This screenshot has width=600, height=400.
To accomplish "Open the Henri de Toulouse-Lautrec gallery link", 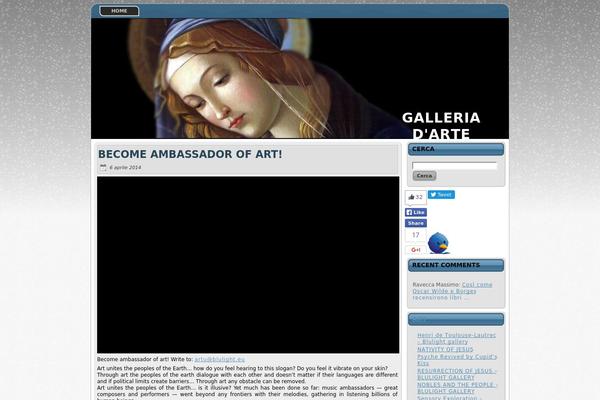I will 455,338.
